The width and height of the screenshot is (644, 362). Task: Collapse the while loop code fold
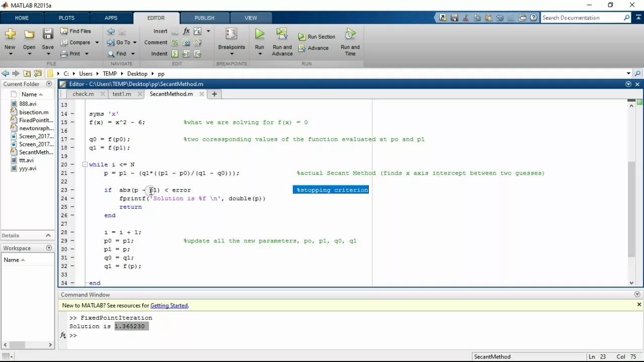pos(85,164)
